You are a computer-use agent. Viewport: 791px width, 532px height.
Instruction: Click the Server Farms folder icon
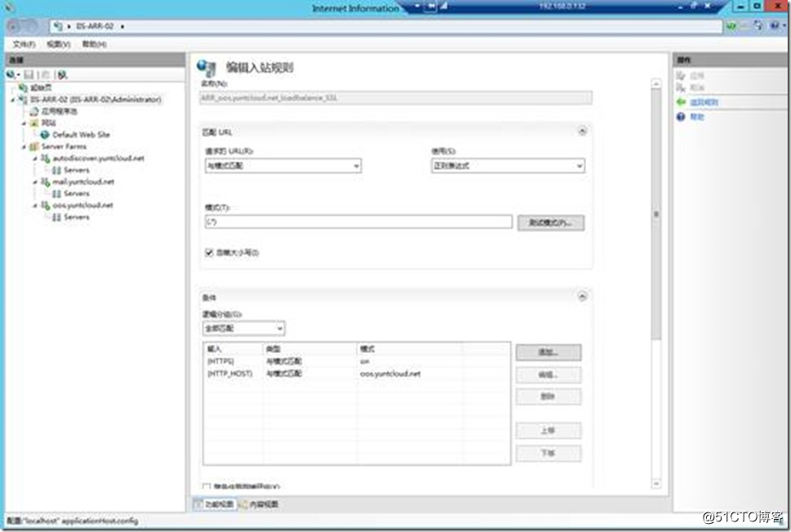pyautogui.click(x=34, y=146)
